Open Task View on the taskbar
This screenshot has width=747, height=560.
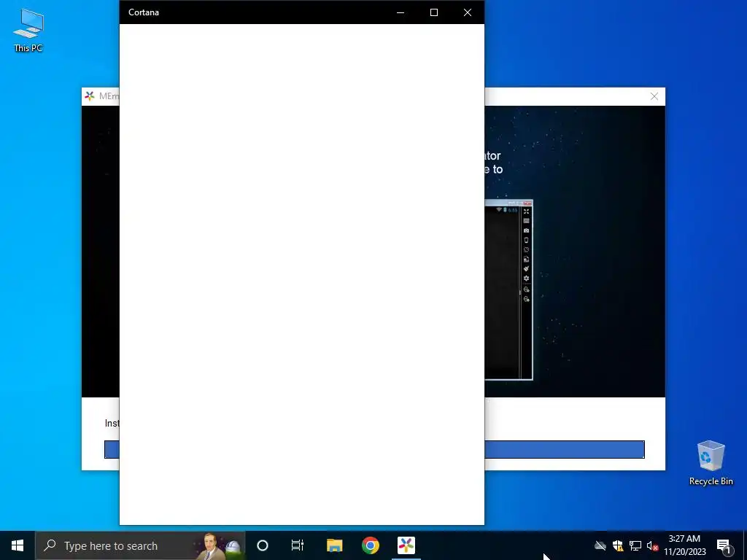pos(298,545)
